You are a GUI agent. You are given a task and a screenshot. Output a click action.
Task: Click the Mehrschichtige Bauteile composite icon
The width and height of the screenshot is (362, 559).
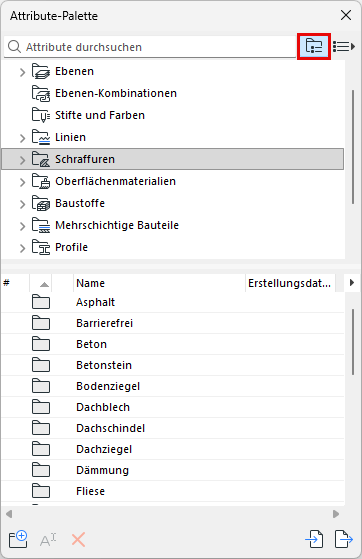pos(41,225)
